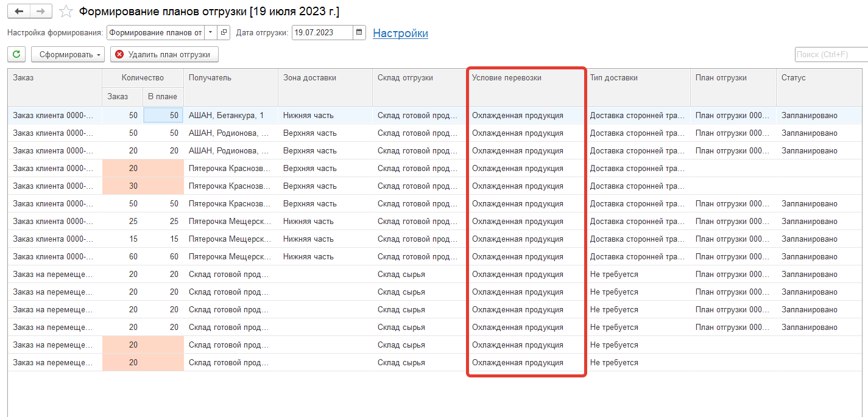
Task: Click the forward navigation arrow
Action: pyautogui.click(x=41, y=12)
